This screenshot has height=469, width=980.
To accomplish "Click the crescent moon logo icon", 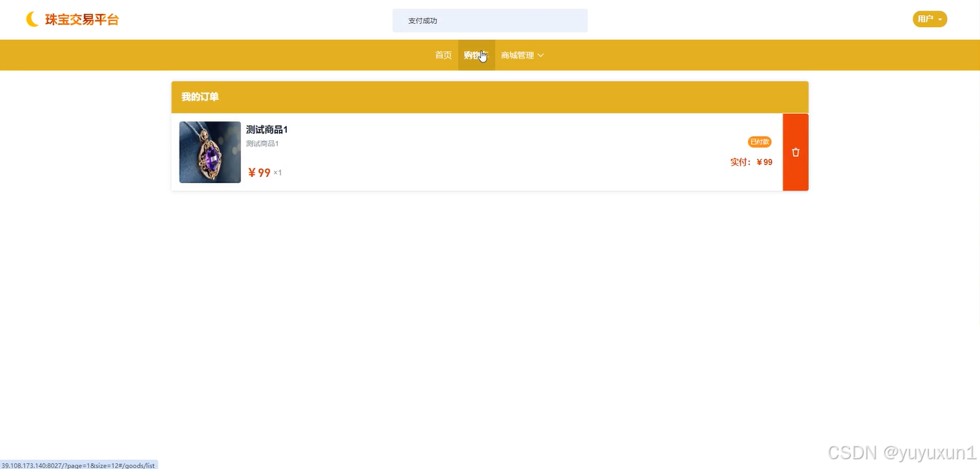I will [32, 20].
